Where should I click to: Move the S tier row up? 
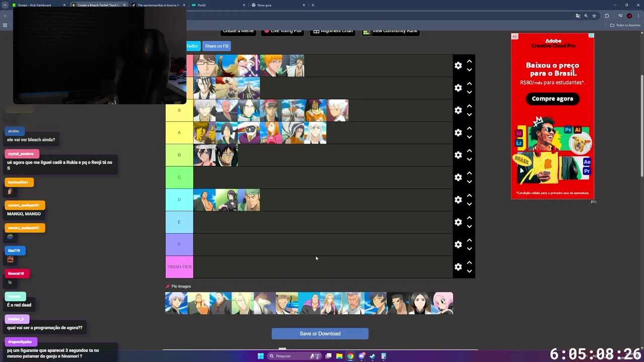click(x=469, y=106)
